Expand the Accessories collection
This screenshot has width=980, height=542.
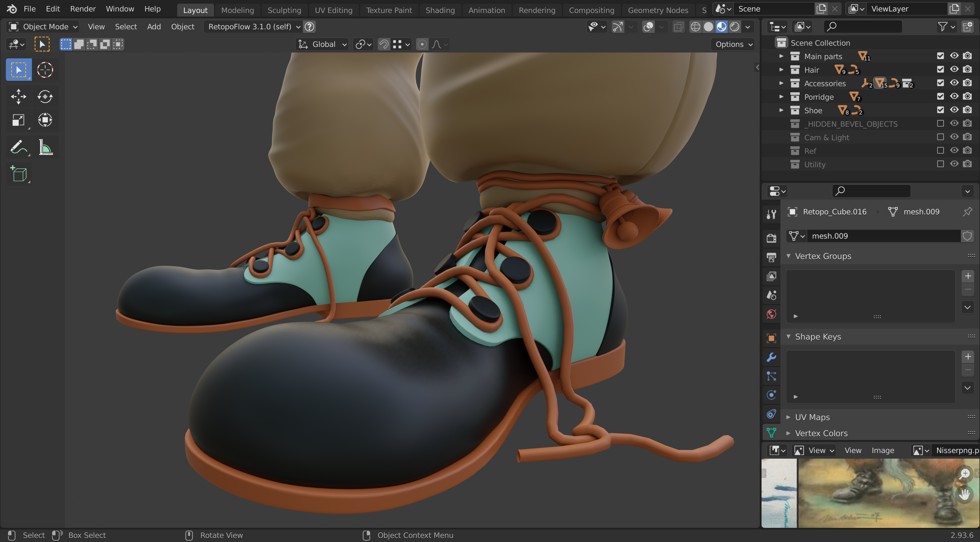tap(781, 83)
